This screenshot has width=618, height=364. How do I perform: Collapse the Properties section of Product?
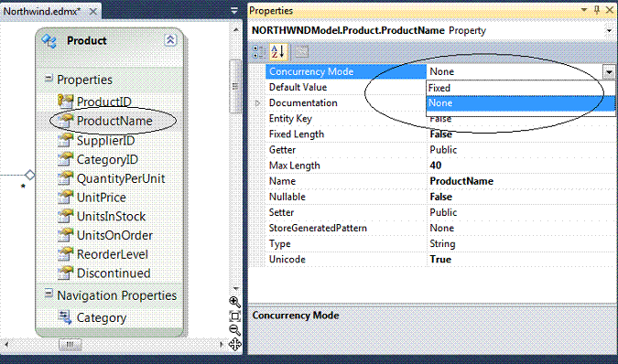49,79
